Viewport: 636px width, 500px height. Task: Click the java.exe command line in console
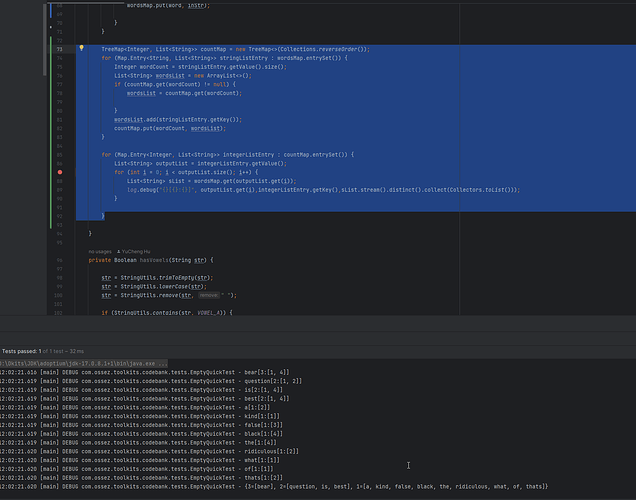click(84, 363)
